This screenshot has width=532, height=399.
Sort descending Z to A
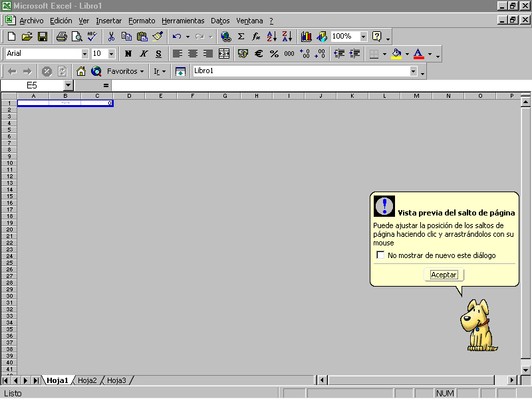click(287, 37)
